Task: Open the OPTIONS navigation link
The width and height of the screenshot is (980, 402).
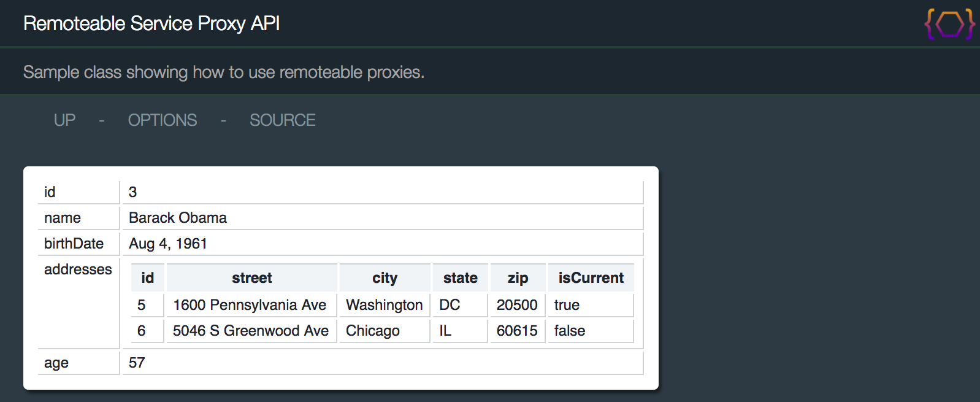Action: (163, 120)
